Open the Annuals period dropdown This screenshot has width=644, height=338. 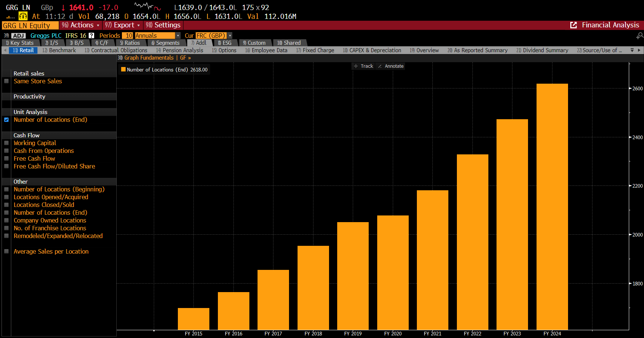157,36
